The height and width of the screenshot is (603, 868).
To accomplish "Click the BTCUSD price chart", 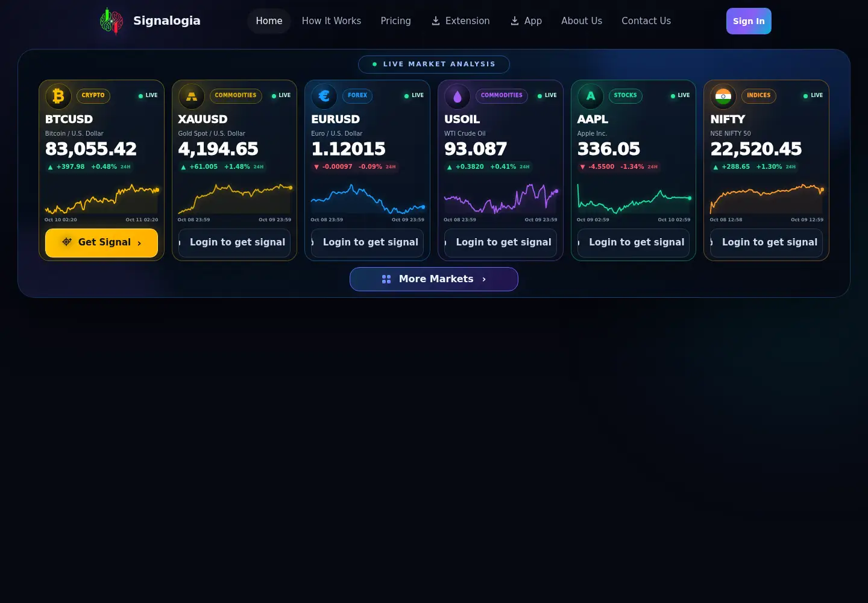I will [101, 199].
